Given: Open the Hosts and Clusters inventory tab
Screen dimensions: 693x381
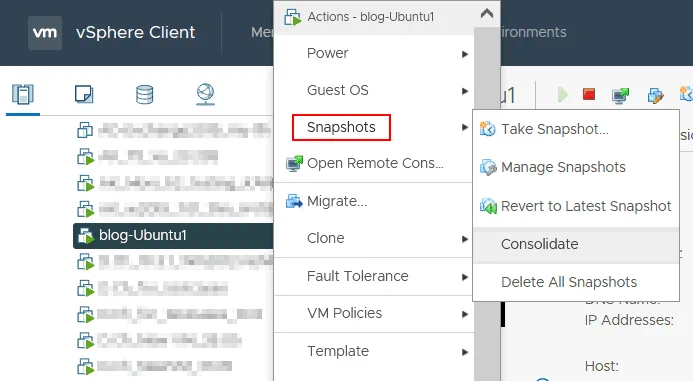Looking at the screenshot, I should pyautogui.click(x=23, y=94).
